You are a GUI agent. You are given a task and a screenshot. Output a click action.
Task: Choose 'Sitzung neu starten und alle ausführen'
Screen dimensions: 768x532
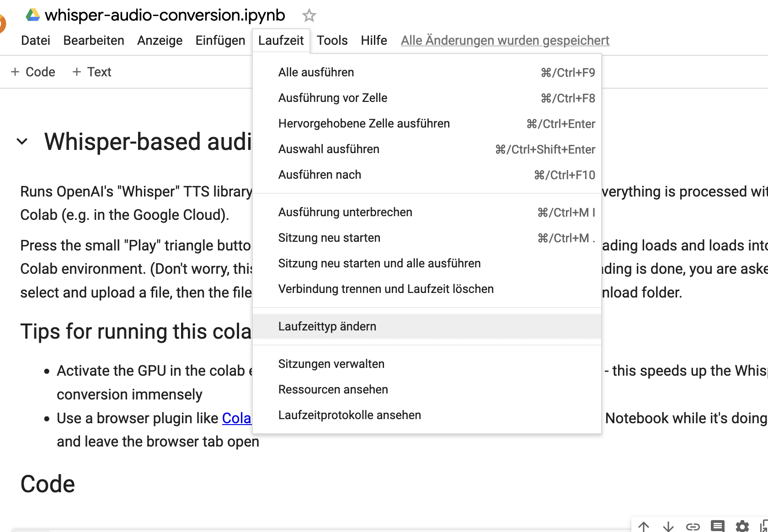point(427,263)
